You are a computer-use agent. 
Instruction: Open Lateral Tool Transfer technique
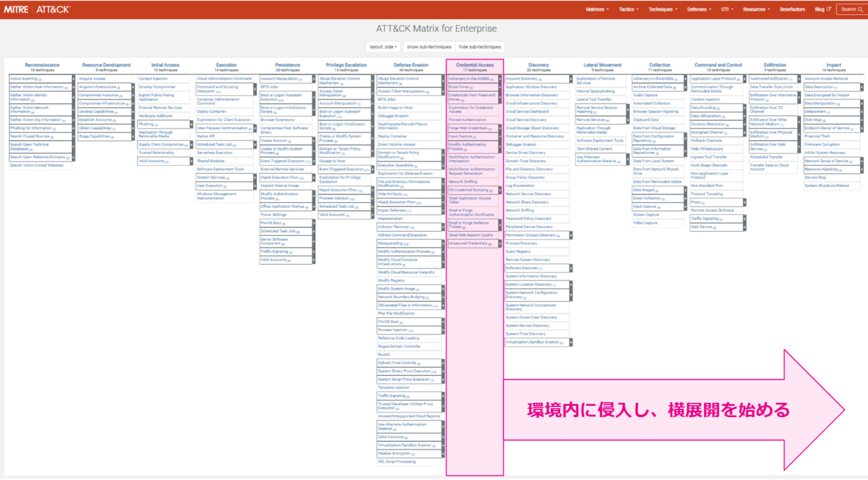(594, 99)
